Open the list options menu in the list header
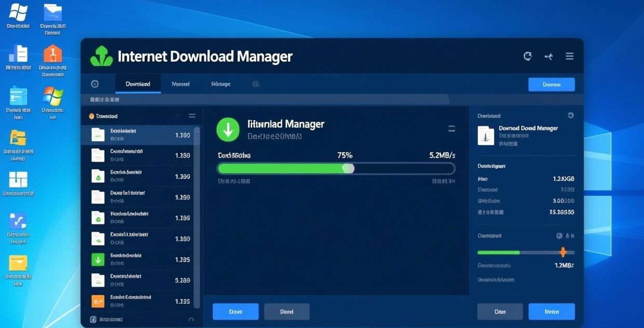644x328 pixels. click(x=192, y=116)
